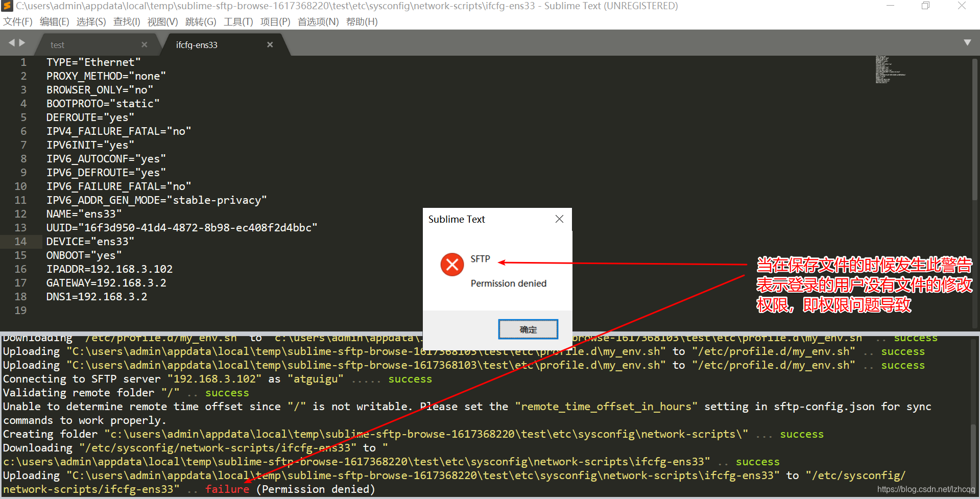Close the Sublime Text error dialog
Screen dimensions: 980x499
pyautogui.click(x=559, y=219)
